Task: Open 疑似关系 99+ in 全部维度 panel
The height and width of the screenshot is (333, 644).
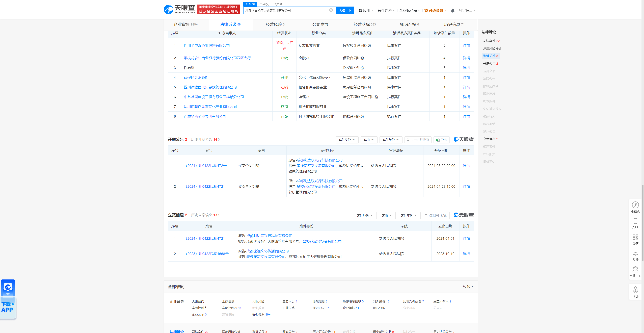Action: (x=261, y=315)
